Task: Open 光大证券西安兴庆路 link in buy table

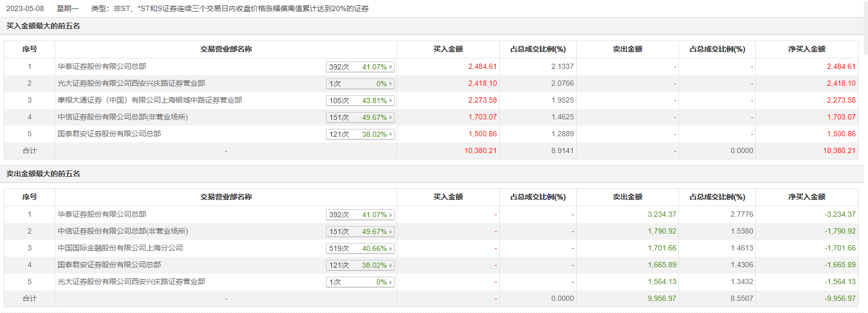Action: [x=131, y=83]
